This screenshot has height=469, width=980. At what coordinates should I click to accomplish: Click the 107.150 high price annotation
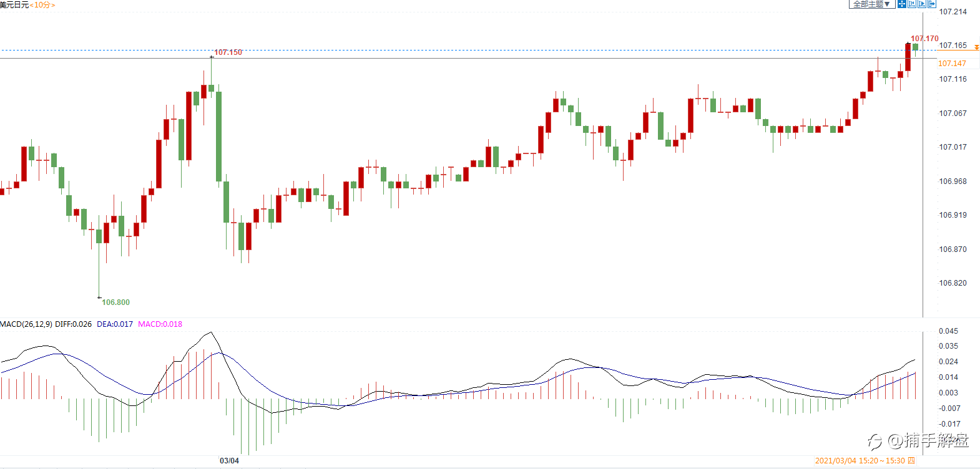pos(228,52)
